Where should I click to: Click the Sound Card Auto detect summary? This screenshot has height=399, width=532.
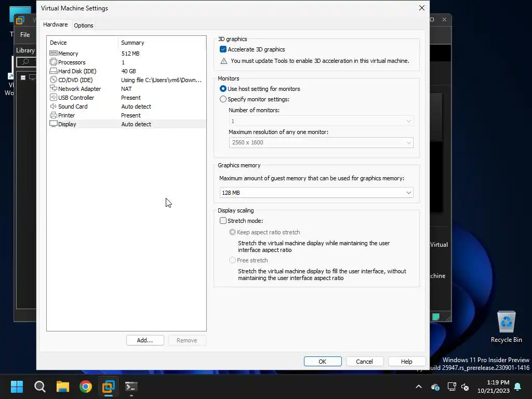pos(136,106)
